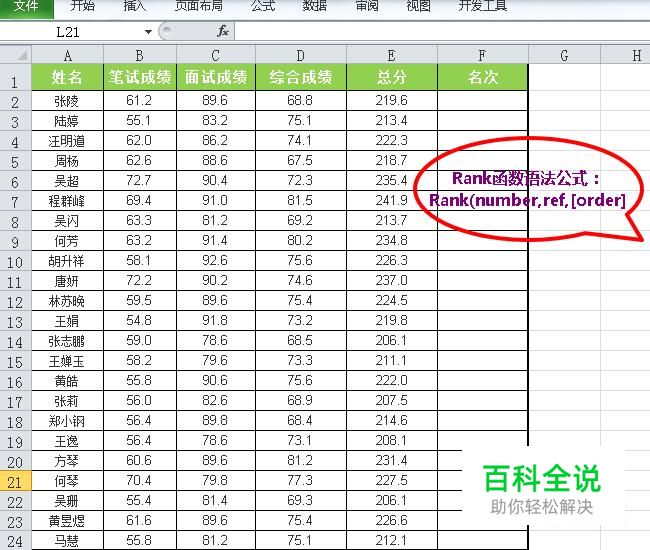Screen dimensions: 650x550
Task: Click the Select All corner triangle
Action: click(x=16, y=54)
